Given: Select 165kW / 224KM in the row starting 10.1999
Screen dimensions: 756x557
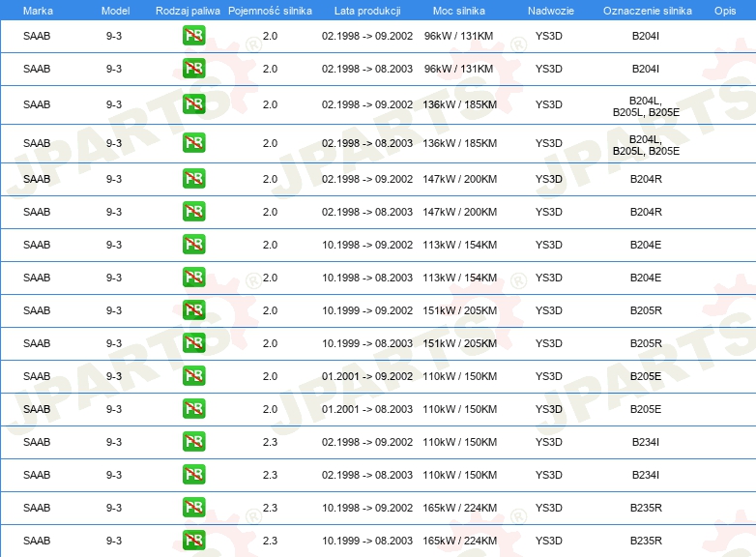Looking at the screenshot, I should tap(459, 541).
